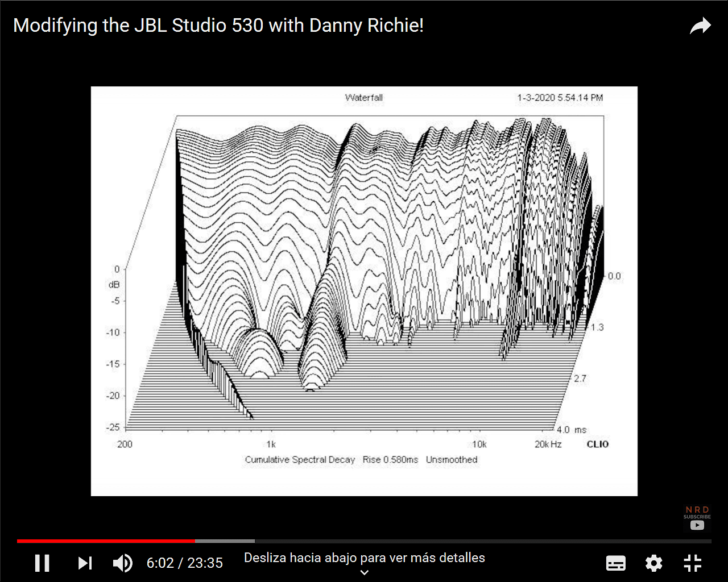Open the settings gear menu
The image size is (728, 582).
click(654, 563)
